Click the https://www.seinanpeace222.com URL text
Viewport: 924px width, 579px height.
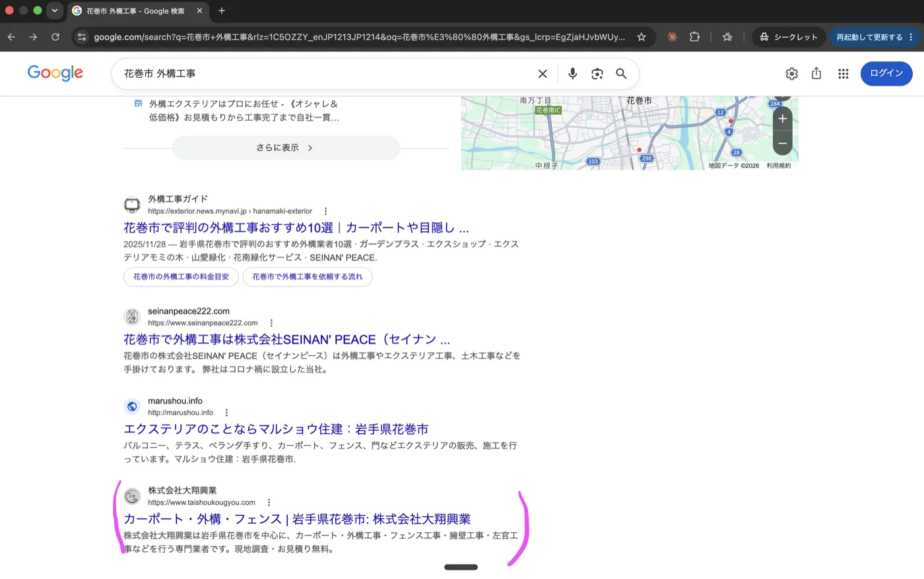(x=203, y=323)
